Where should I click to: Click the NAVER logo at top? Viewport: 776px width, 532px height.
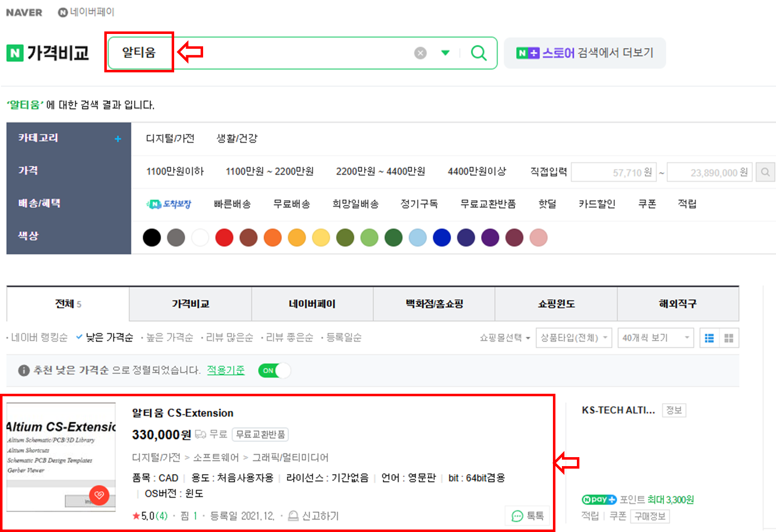pyautogui.click(x=24, y=12)
